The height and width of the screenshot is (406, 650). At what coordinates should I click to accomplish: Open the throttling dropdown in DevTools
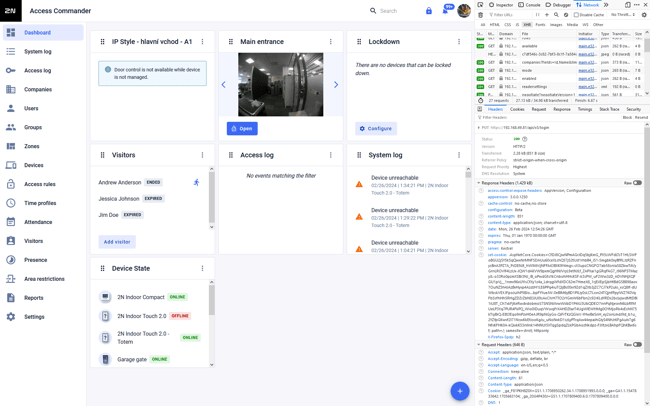click(623, 15)
